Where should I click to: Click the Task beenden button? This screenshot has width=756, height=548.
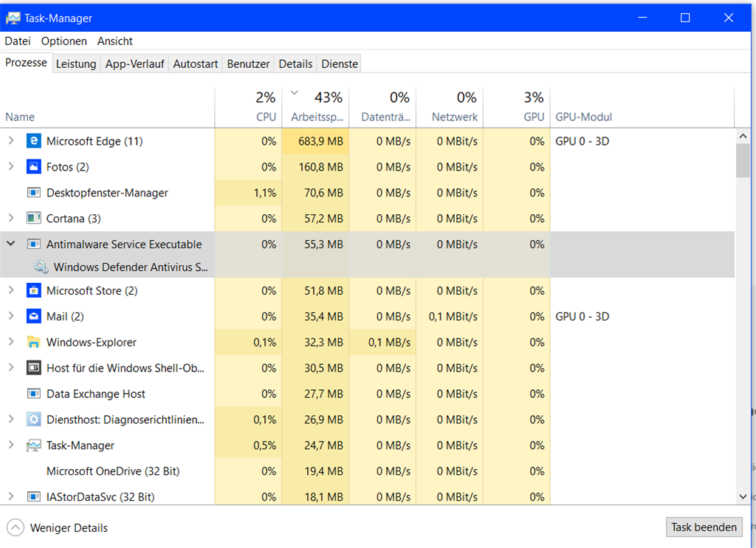pos(704,527)
